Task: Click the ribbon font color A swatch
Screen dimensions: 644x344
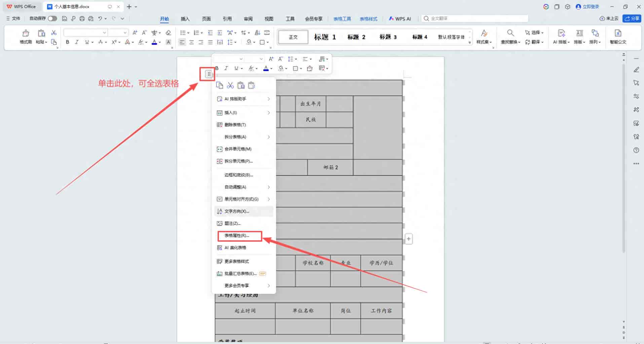Action: [154, 42]
